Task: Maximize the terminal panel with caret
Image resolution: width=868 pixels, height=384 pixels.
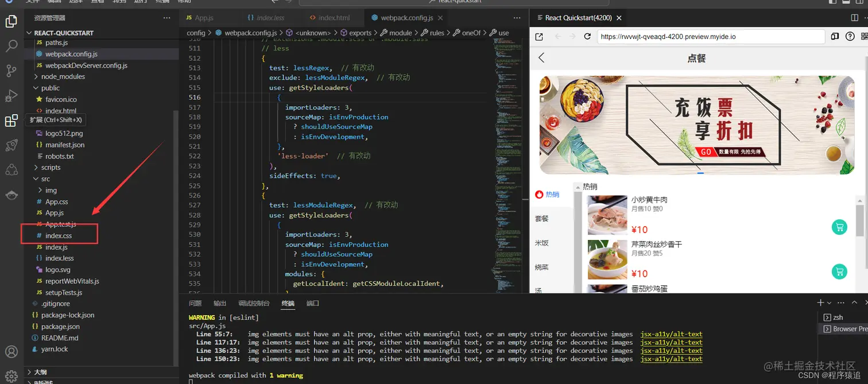Action: tap(855, 302)
